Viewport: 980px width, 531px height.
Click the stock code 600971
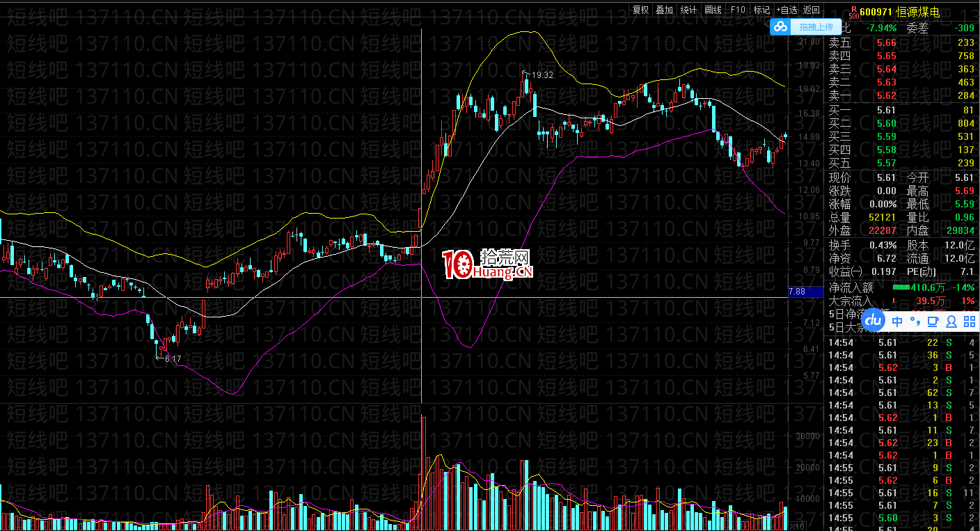point(876,12)
